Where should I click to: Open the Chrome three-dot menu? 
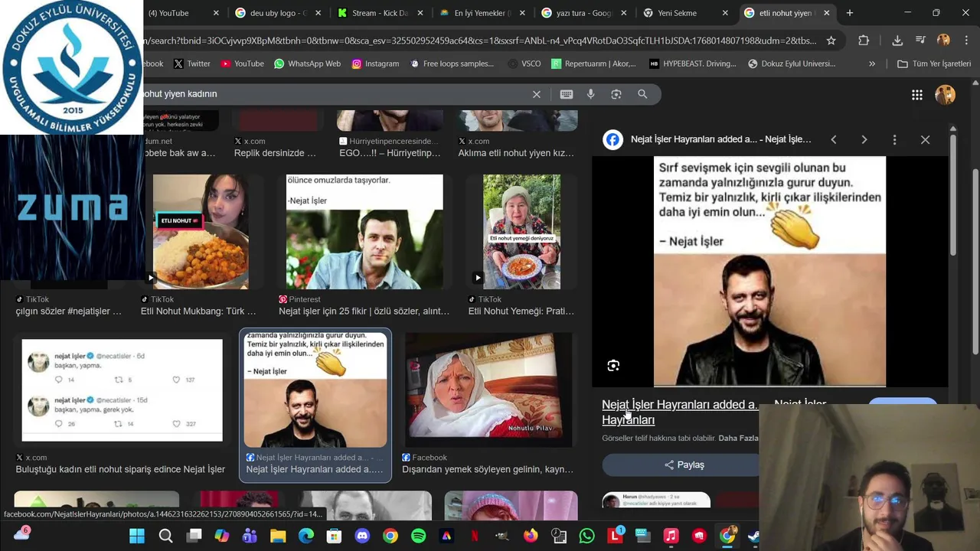[x=965, y=41]
